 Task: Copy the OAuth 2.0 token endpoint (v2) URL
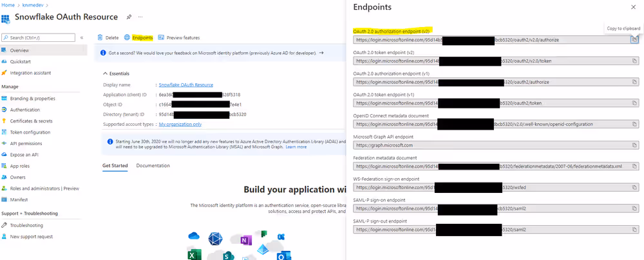pyautogui.click(x=634, y=61)
